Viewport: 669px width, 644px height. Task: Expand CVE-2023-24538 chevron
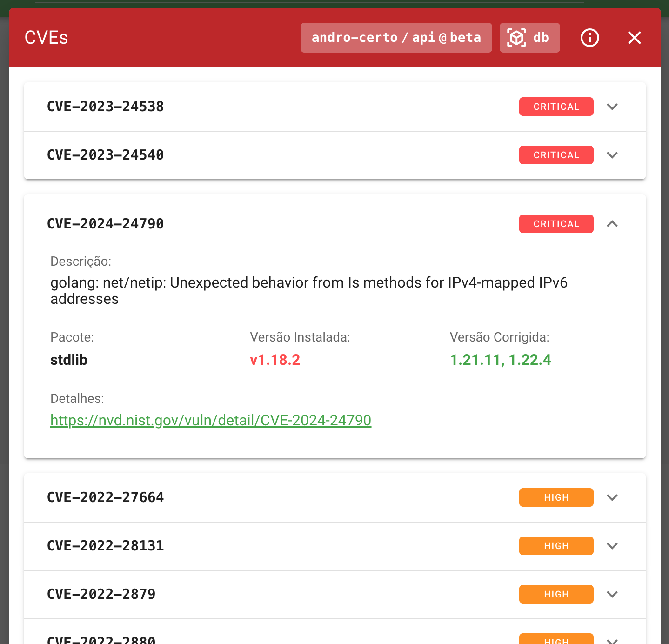612,107
